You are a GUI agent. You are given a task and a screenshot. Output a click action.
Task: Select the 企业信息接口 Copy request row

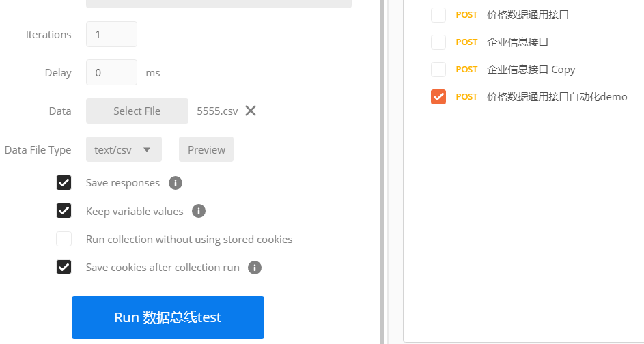(x=531, y=70)
